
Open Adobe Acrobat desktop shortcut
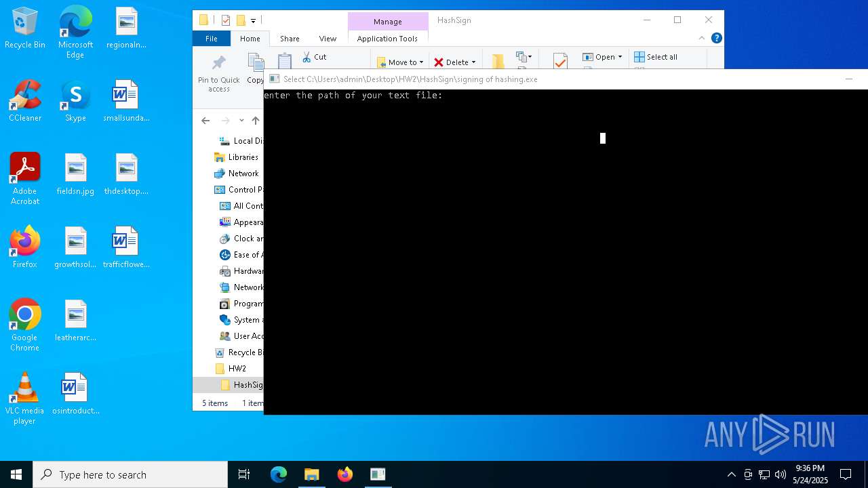click(x=25, y=179)
